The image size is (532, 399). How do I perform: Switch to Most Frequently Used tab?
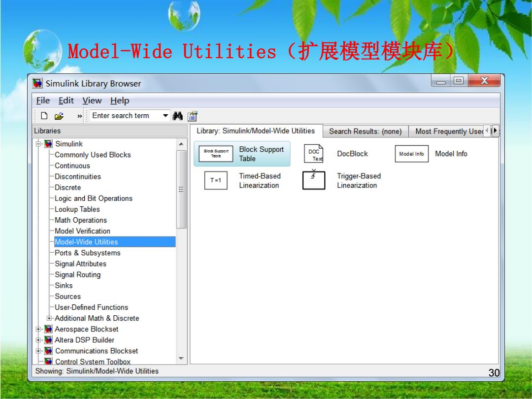point(447,132)
